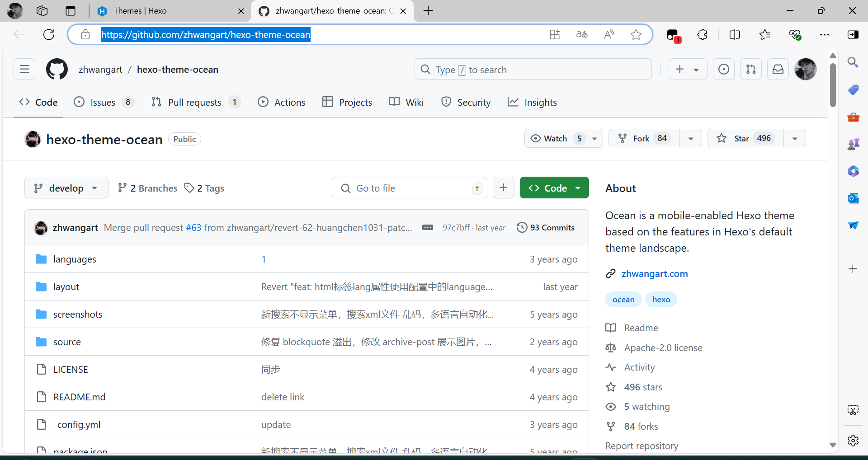Open the Create new plus dropdown
The width and height of the screenshot is (868, 460).
click(687, 69)
